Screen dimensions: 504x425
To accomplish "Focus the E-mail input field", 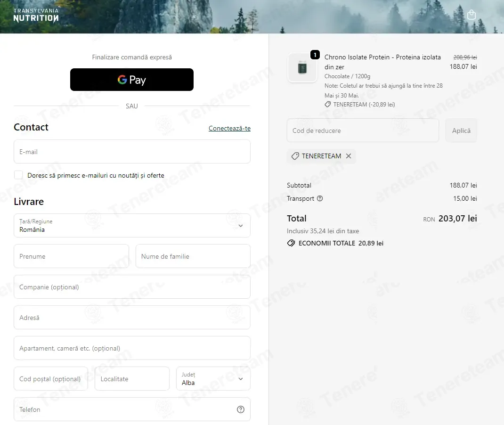I will [x=132, y=151].
